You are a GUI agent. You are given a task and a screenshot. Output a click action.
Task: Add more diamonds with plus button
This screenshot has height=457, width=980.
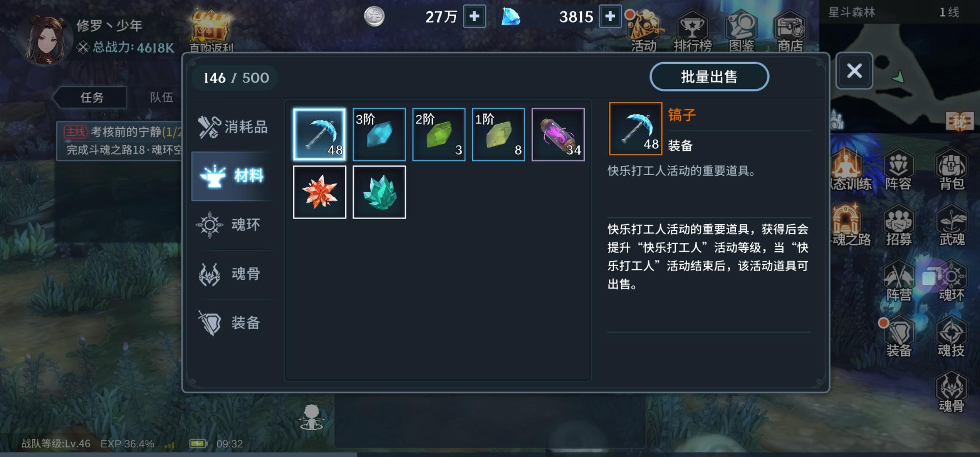(x=610, y=17)
